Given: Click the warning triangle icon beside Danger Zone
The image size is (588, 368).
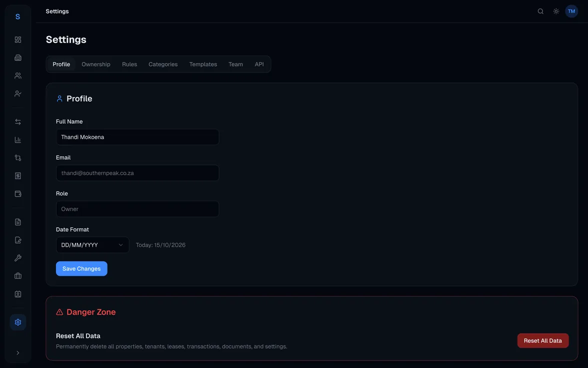Looking at the screenshot, I should (59, 312).
